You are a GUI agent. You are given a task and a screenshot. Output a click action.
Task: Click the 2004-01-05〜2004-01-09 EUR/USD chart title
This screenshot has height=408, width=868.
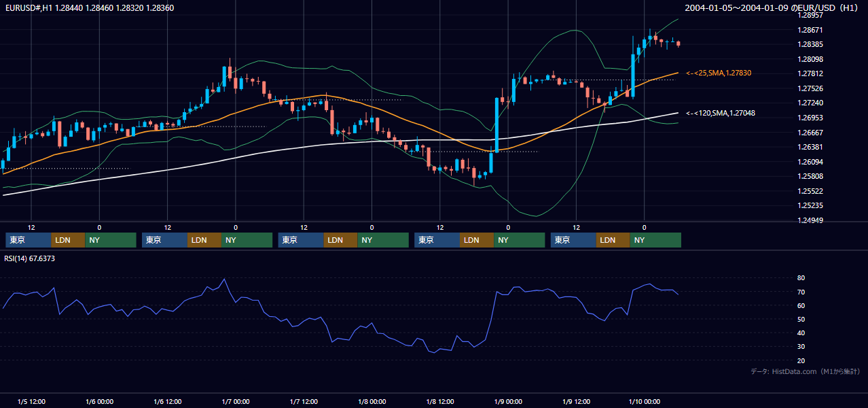771,7
